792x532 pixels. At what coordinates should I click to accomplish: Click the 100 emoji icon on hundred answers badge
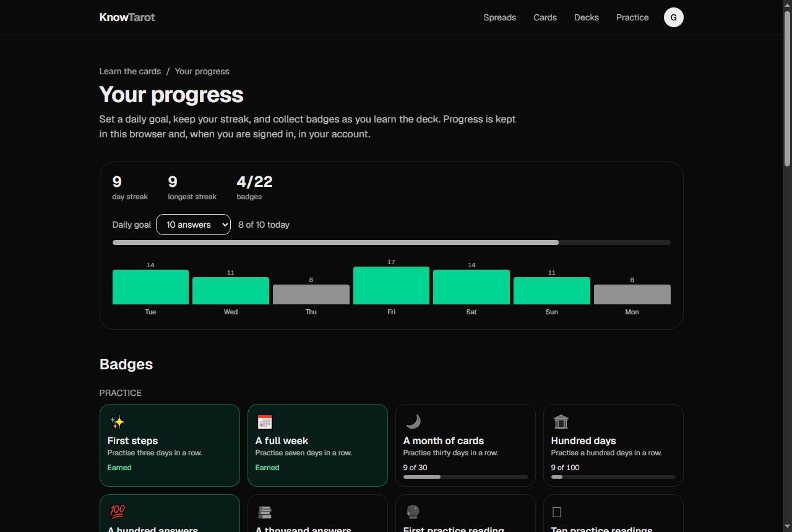(117, 512)
